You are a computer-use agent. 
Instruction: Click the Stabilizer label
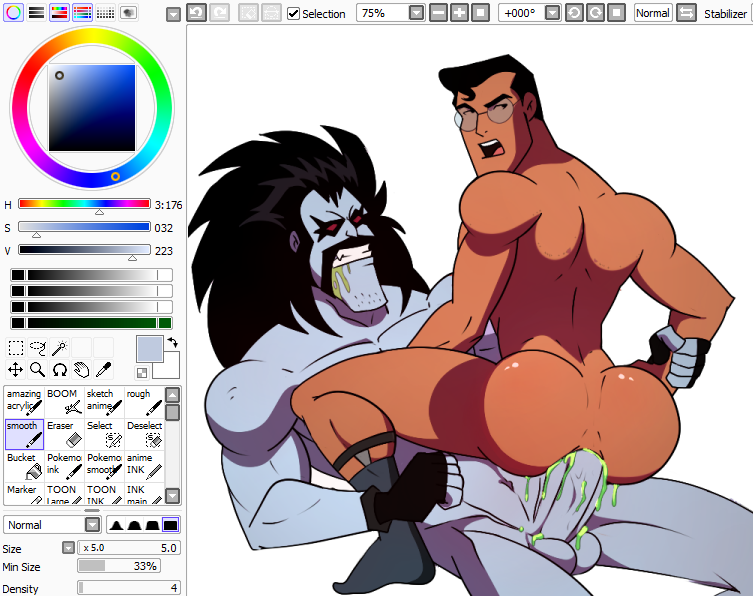(x=725, y=14)
